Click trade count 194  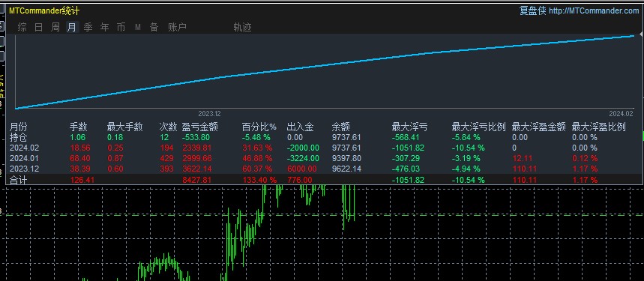tap(166, 148)
